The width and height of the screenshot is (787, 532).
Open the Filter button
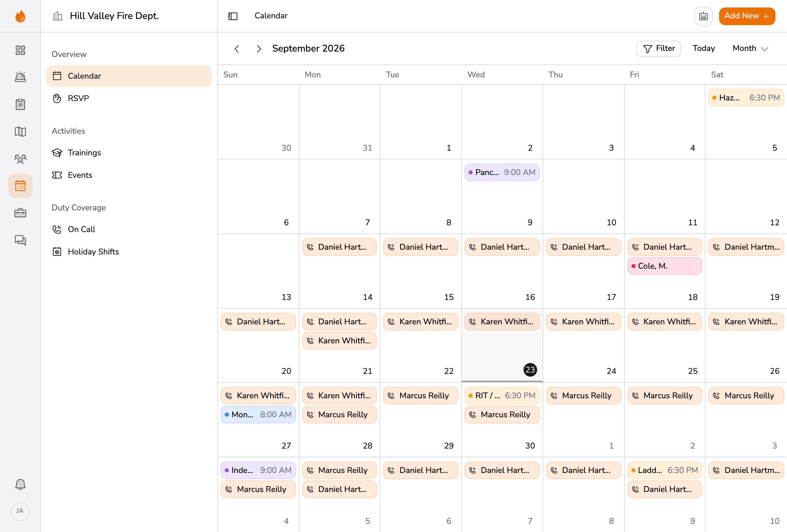pos(659,49)
